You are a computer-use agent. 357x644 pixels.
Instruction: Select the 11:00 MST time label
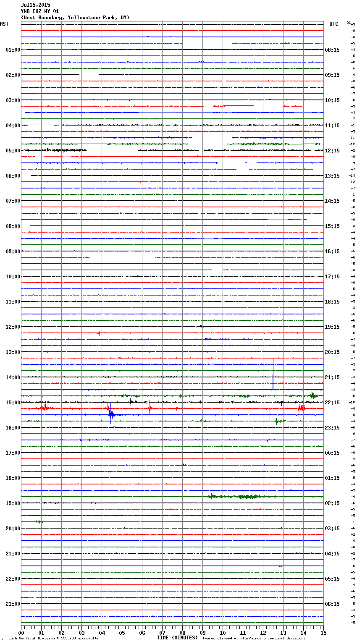click(13, 302)
